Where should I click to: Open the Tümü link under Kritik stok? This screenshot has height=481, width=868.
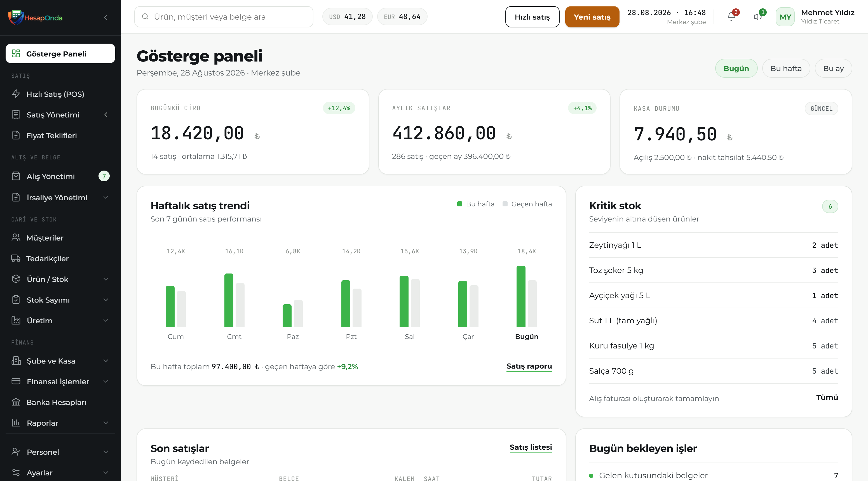point(827,397)
